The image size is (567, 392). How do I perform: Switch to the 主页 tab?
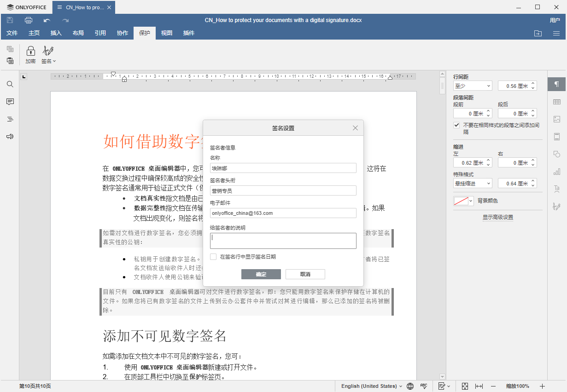click(x=34, y=33)
